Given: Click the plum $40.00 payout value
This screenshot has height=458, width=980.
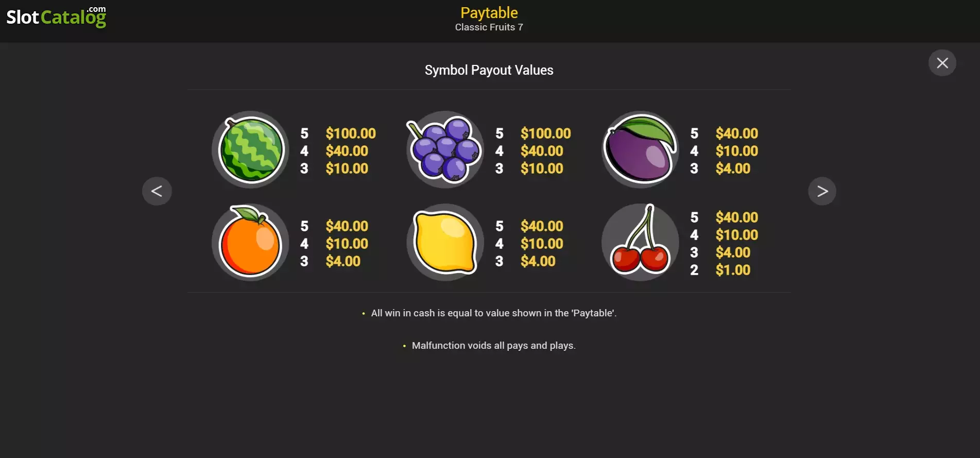Looking at the screenshot, I should tap(737, 133).
